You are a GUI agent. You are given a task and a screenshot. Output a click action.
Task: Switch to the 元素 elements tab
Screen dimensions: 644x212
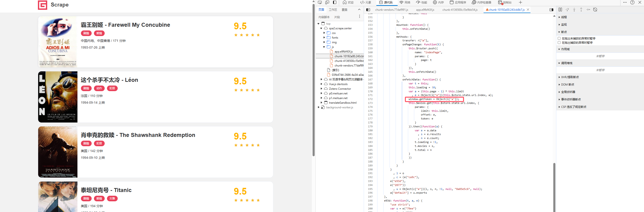pyautogui.click(x=366, y=3)
